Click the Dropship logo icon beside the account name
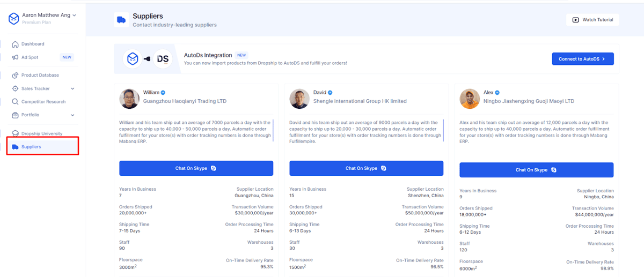Screen dimensions: 644x277 13,19
